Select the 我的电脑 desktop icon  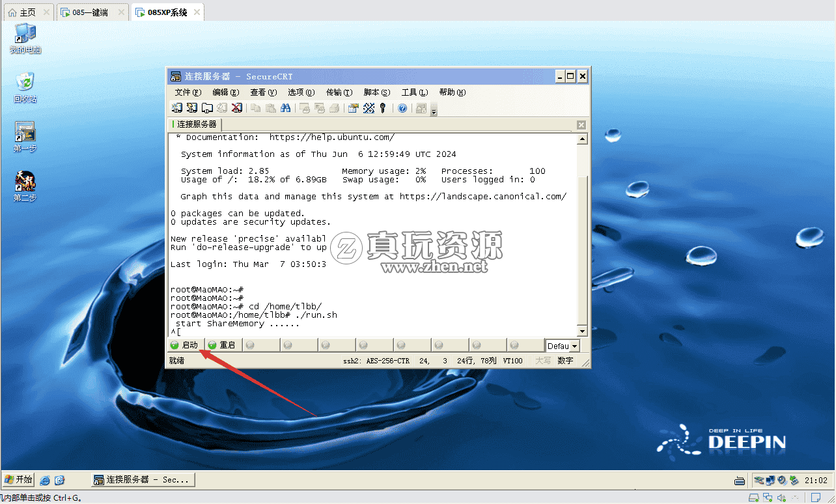click(x=25, y=38)
